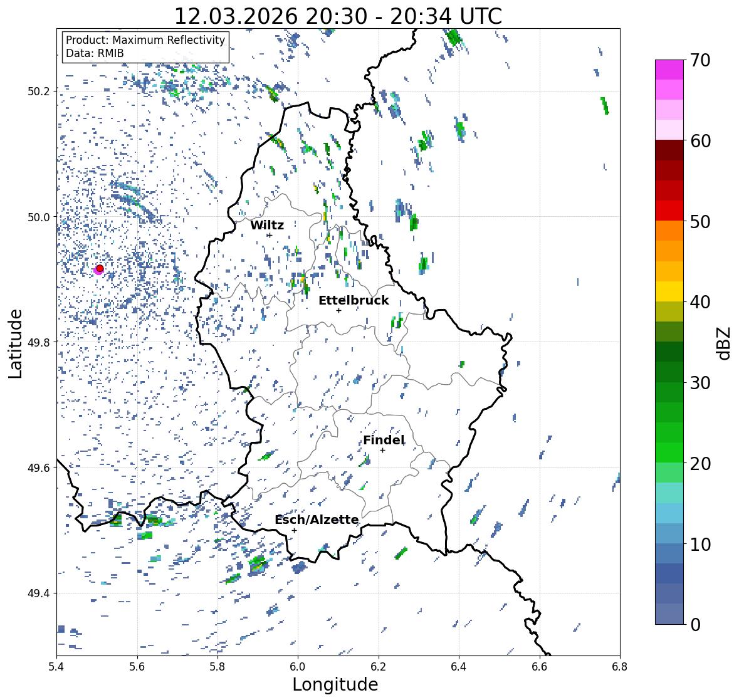Click the Findel station label
Image resolution: width=739 pixels, height=700 pixels.
point(384,440)
